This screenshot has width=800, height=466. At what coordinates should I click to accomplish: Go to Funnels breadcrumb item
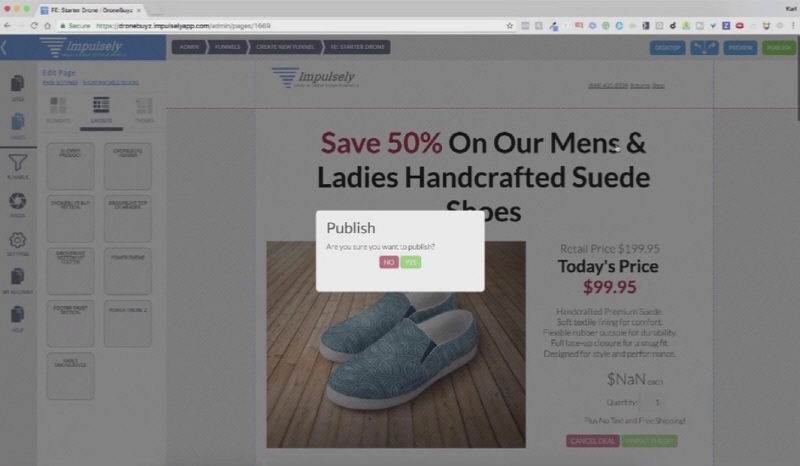click(x=227, y=47)
